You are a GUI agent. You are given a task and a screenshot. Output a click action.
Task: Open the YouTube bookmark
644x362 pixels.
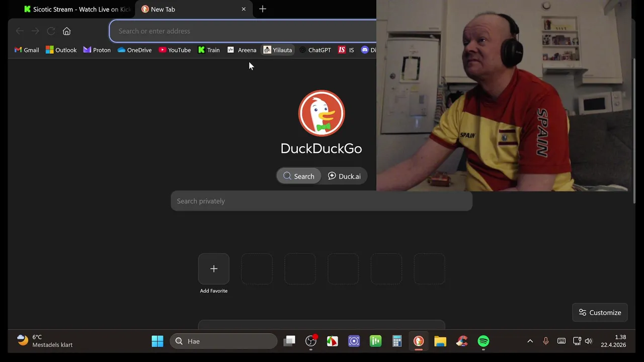175,50
